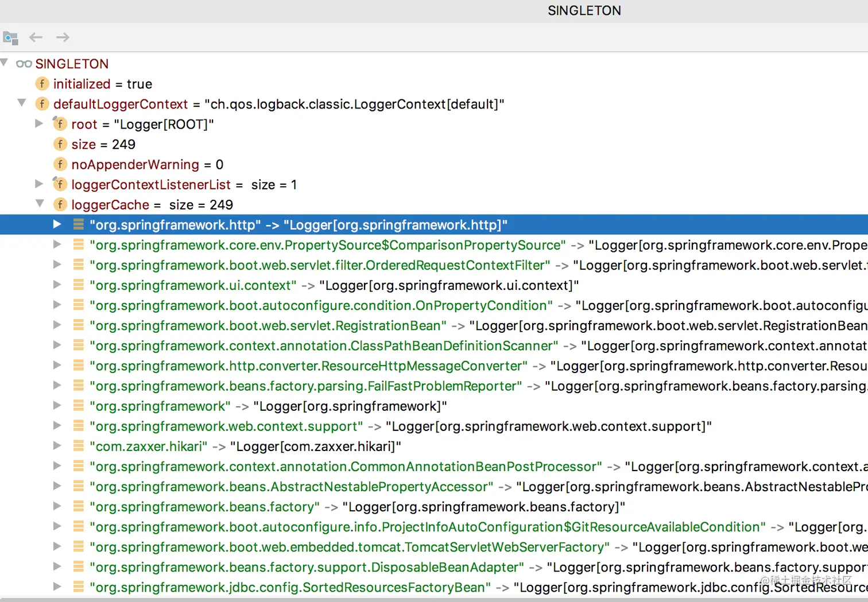Select the OrderedRequestContextFilter entry text
868x602 pixels.
479,265
